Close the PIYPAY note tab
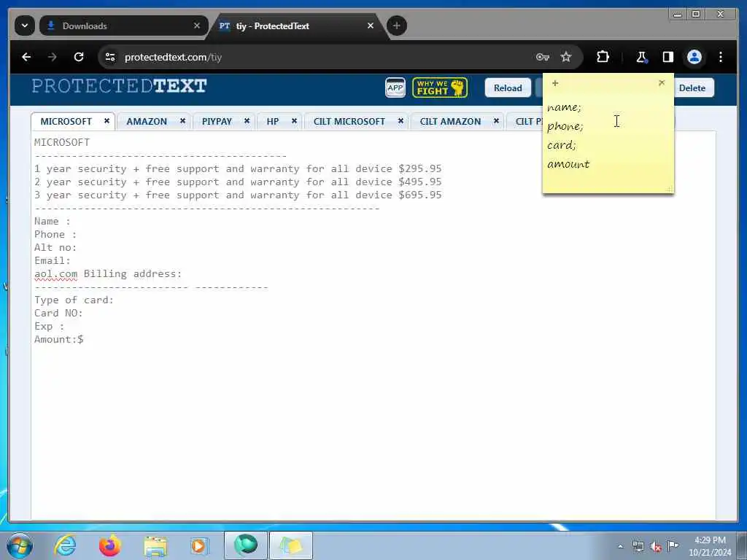 pos(247,121)
